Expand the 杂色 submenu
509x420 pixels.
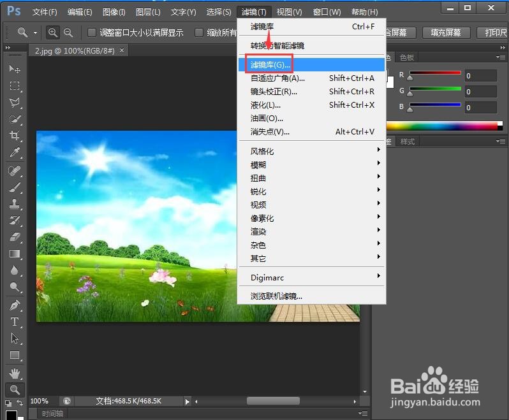[x=312, y=245]
